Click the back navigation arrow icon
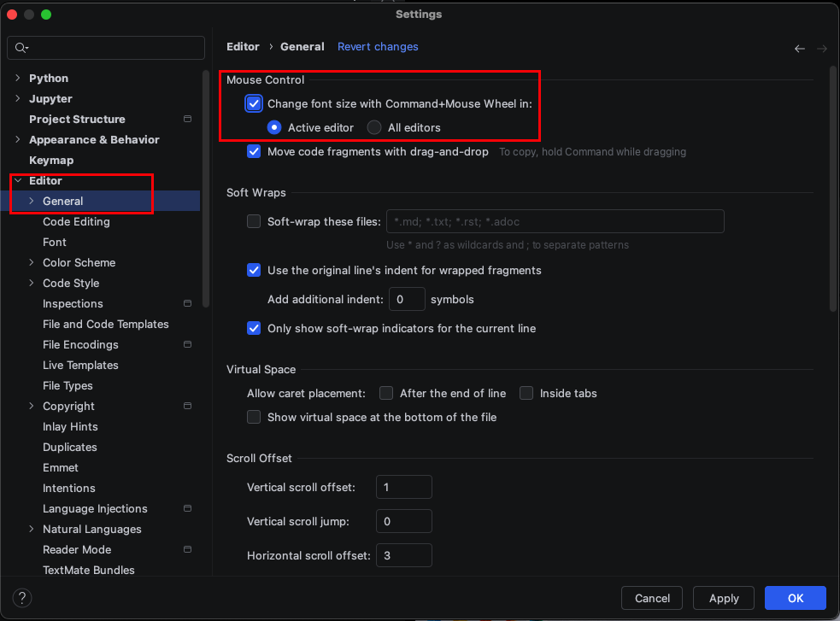Screen dimensions: 840x621 pyautogui.click(x=799, y=49)
